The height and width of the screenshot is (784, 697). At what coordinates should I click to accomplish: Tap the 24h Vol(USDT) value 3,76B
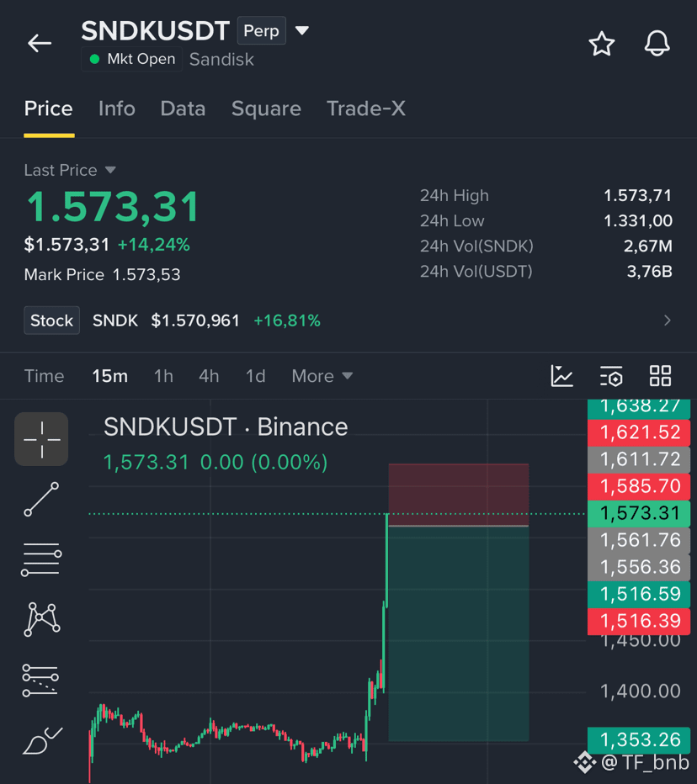click(650, 272)
